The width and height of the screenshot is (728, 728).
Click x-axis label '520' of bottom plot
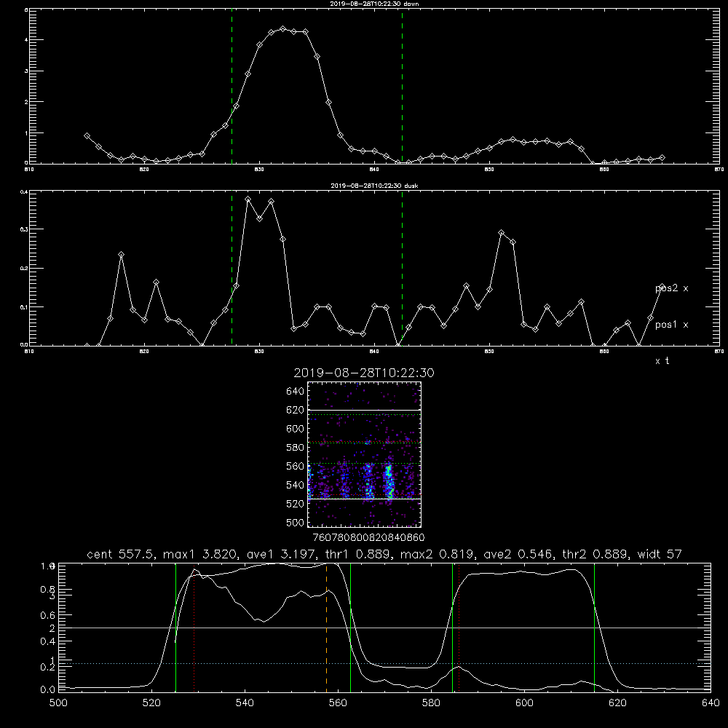pos(151,703)
